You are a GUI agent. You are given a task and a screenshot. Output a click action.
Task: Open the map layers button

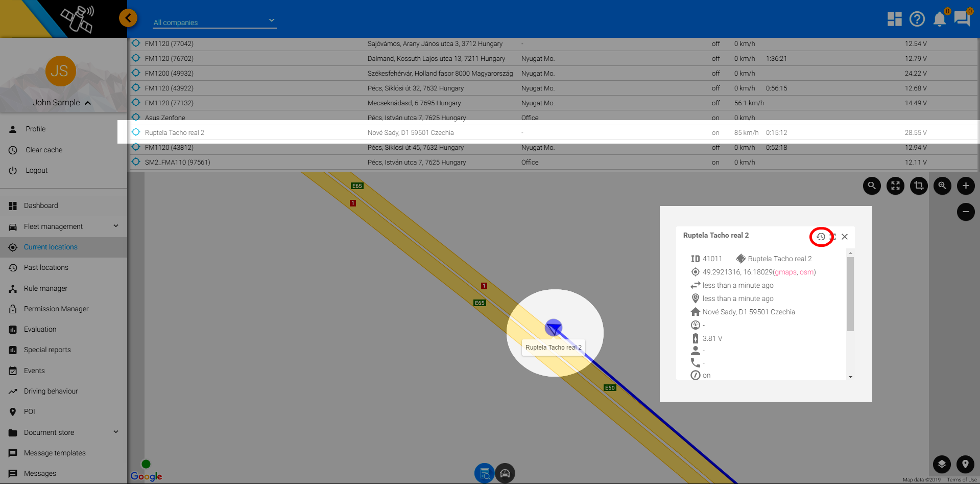tap(942, 464)
